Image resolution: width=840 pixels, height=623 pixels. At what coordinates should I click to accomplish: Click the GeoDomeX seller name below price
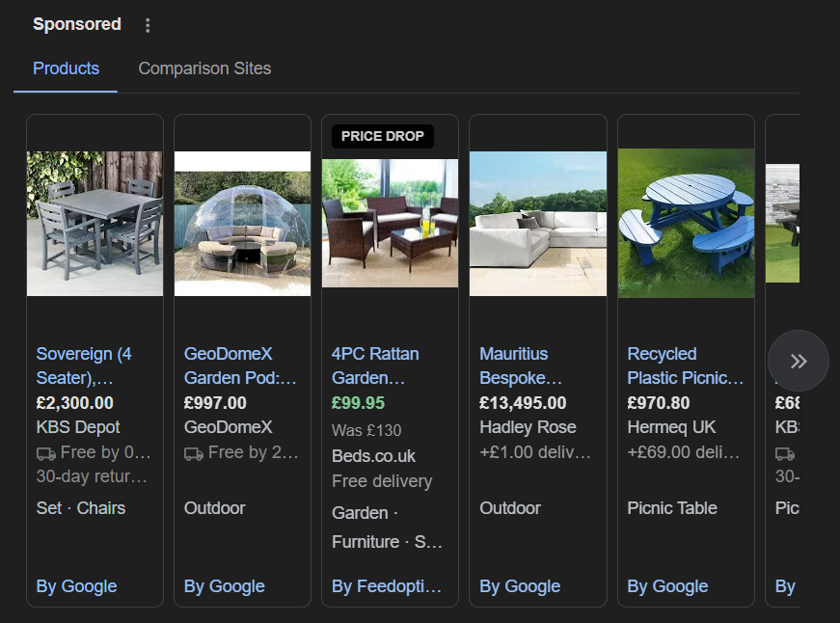[x=229, y=427]
